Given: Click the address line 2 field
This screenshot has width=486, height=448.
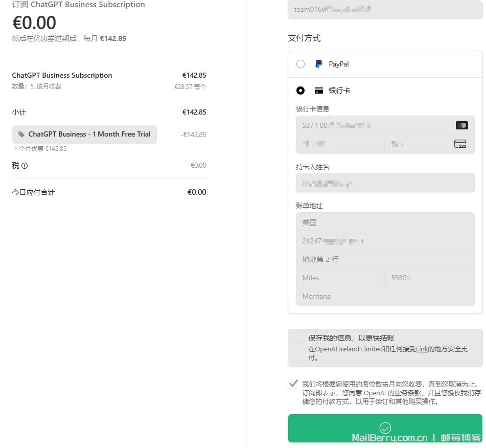Looking at the screenshot, I should [x=385, y=259].
